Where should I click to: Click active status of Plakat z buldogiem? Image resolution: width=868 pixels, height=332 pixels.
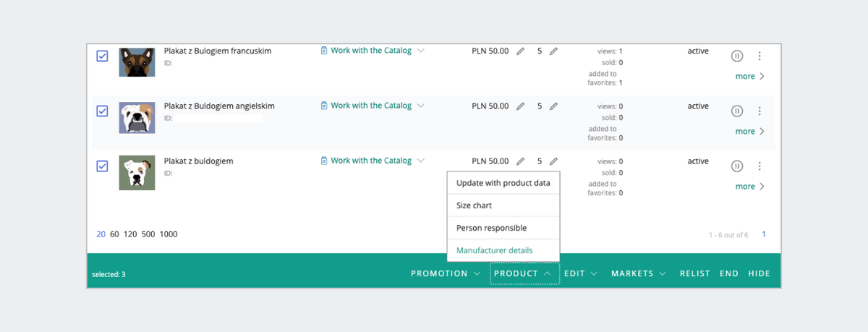[x=698, y=161]
